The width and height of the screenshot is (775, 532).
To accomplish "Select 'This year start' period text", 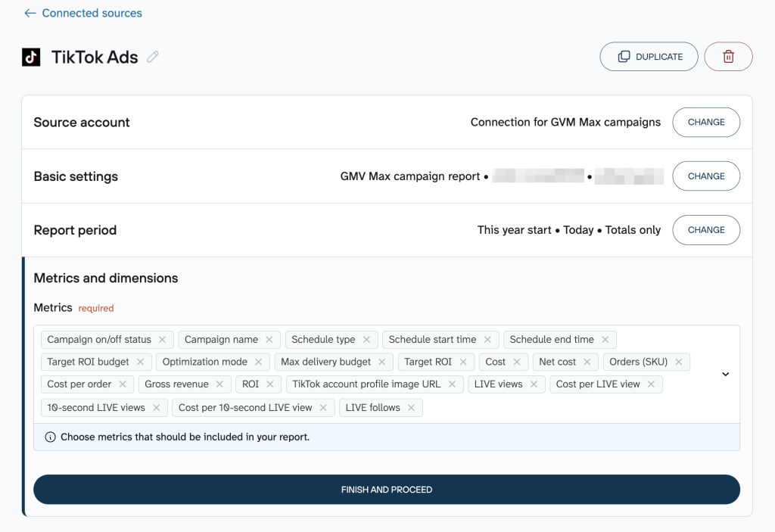I will click(514, 230).
